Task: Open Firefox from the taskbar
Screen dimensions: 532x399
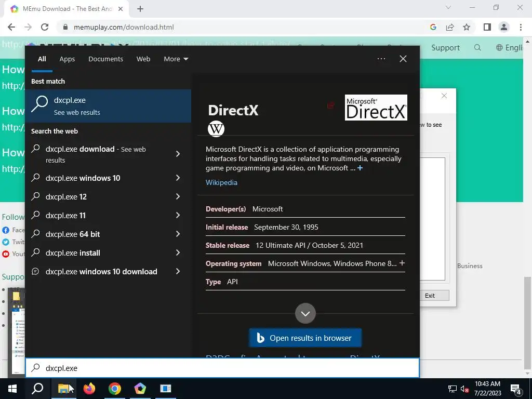Action: pos(89,389)
